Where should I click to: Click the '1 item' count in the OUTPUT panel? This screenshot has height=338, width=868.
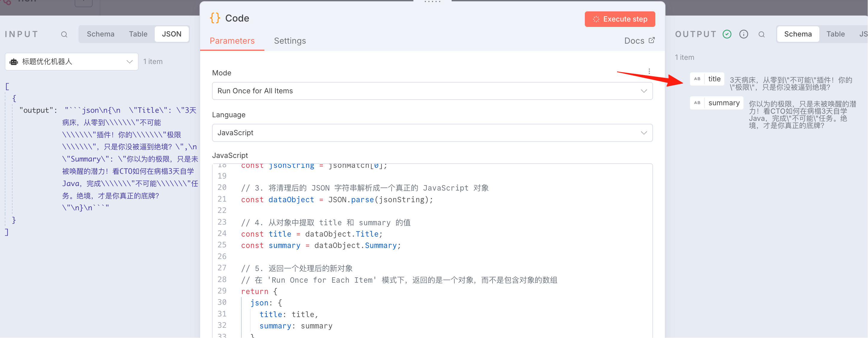click(684, 57)
